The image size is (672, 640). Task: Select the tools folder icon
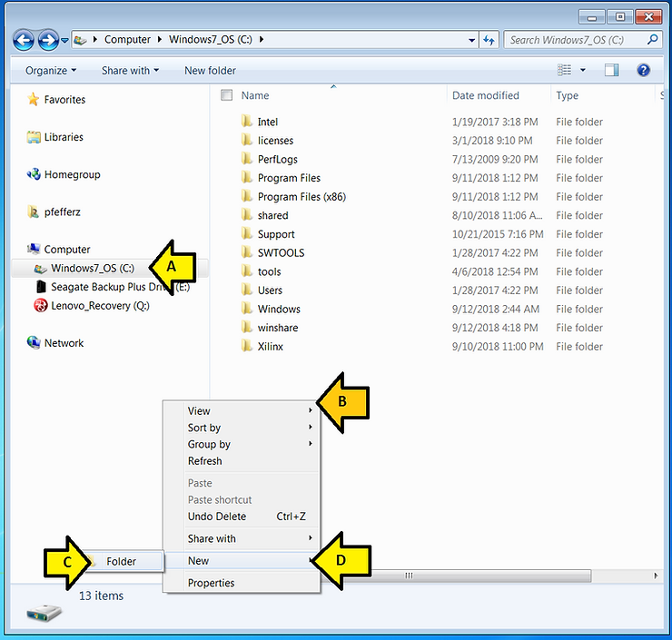click(246, 271)
